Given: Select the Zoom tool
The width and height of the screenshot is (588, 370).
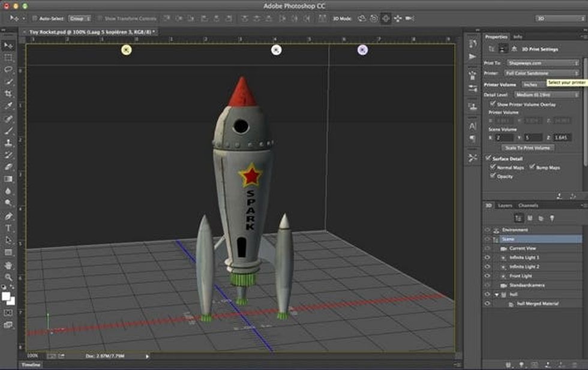Looking at the screenshot, I should [8, 277].
